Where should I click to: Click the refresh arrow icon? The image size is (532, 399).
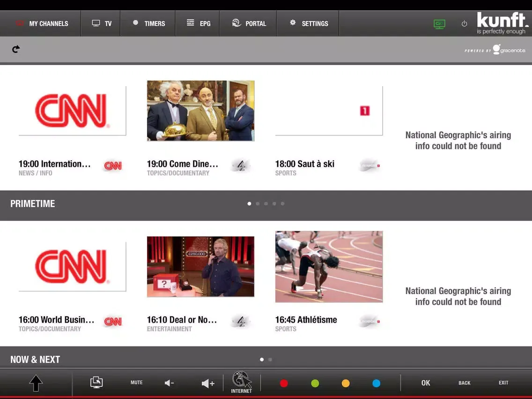coord(16,49)
